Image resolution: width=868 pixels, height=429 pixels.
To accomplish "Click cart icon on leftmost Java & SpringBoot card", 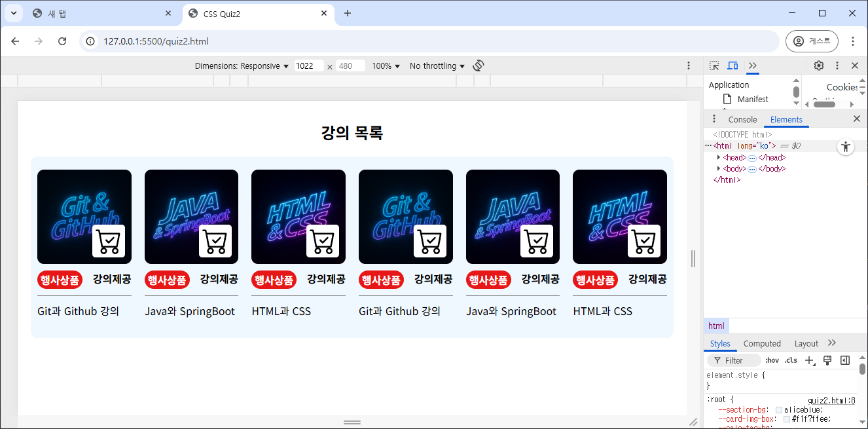I will coord(215,241).
